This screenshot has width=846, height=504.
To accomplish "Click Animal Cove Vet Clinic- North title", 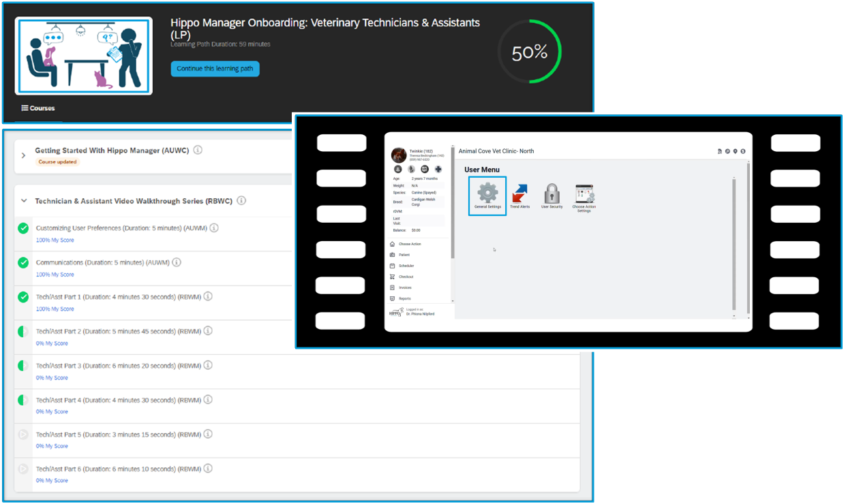I will click(x=496, y=151).
